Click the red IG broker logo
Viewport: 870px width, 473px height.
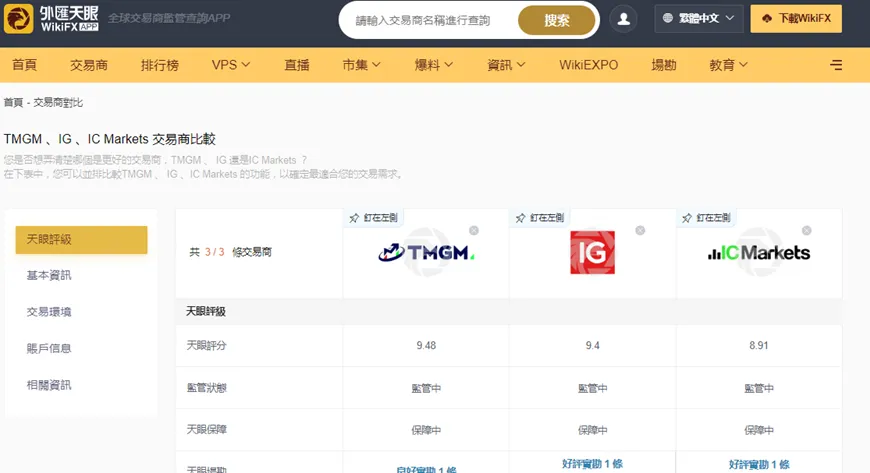pyautogui.click(x=593, y=253)
